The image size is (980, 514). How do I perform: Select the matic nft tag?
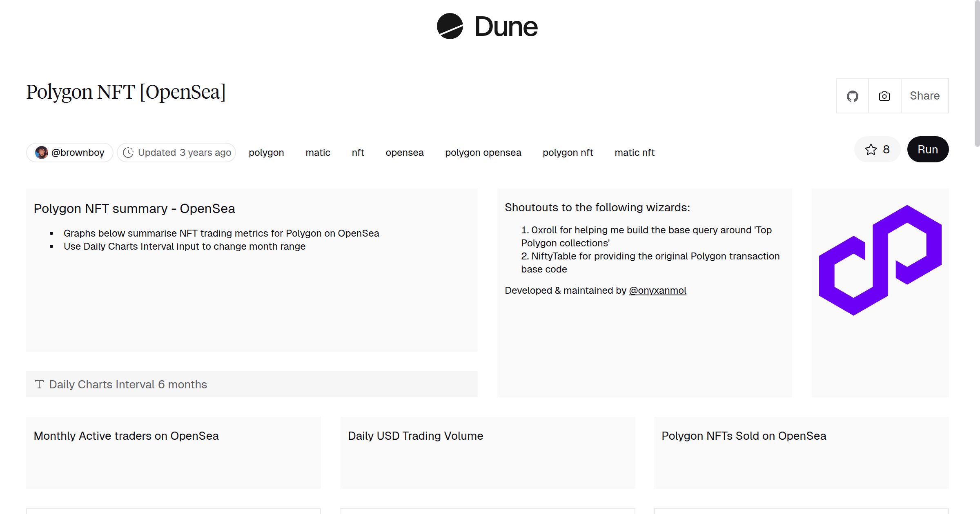tap(634, 153)
